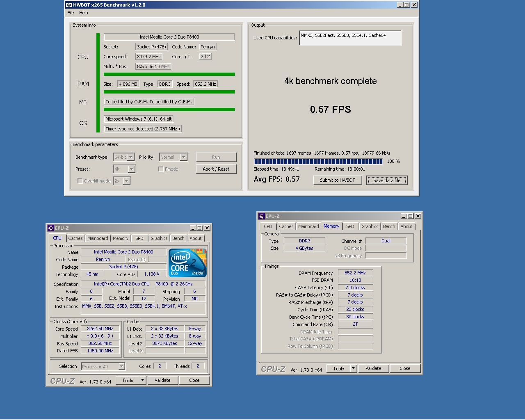Click the Memory CPU-Z window title icon
Viewport: 525px width, 420px height.
[x=262, y=216]
